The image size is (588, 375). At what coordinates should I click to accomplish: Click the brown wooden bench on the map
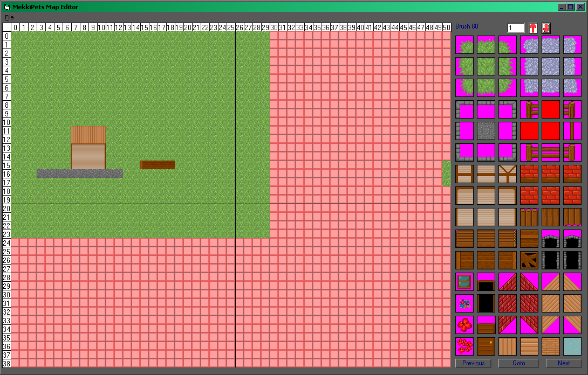click(158, 165)
